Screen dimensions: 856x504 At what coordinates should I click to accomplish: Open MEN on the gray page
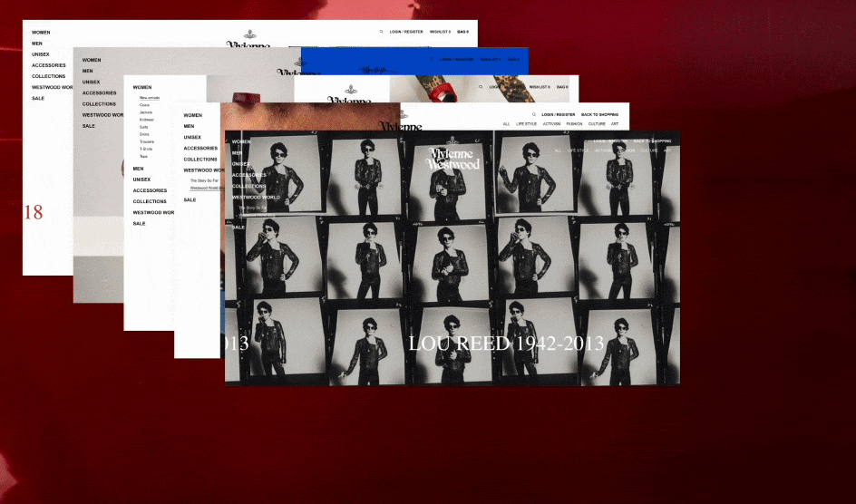(x=87, y=71)
